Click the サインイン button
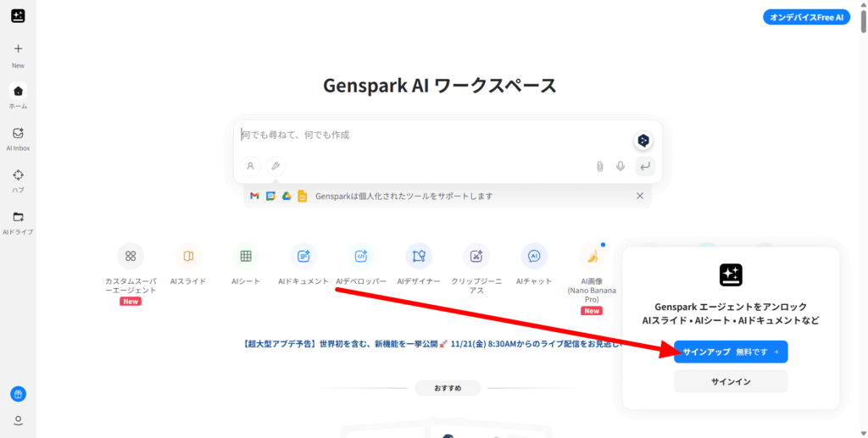The width and height of the screenshot is (868, 438). [731, 382]
